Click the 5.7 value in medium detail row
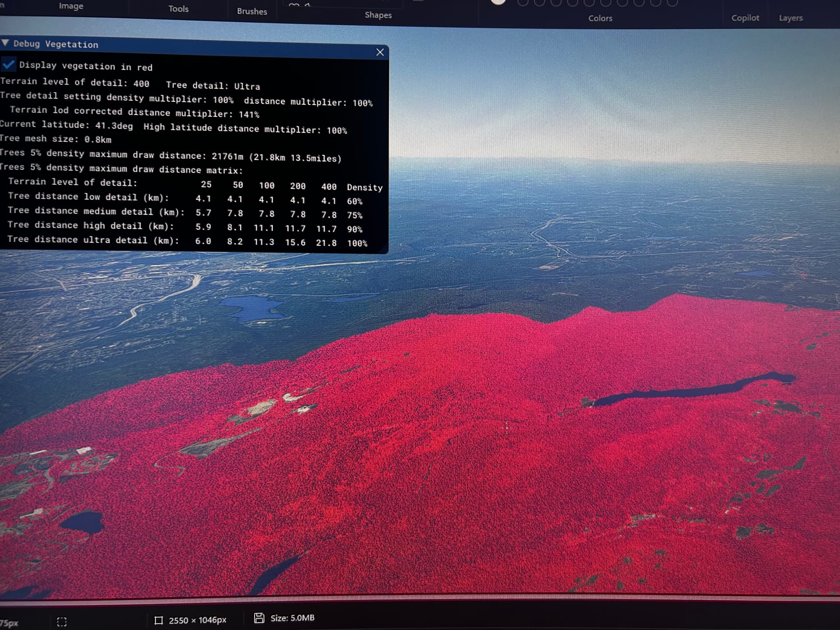The width and height of the screenshot is (840, 630). coord(203,213)
